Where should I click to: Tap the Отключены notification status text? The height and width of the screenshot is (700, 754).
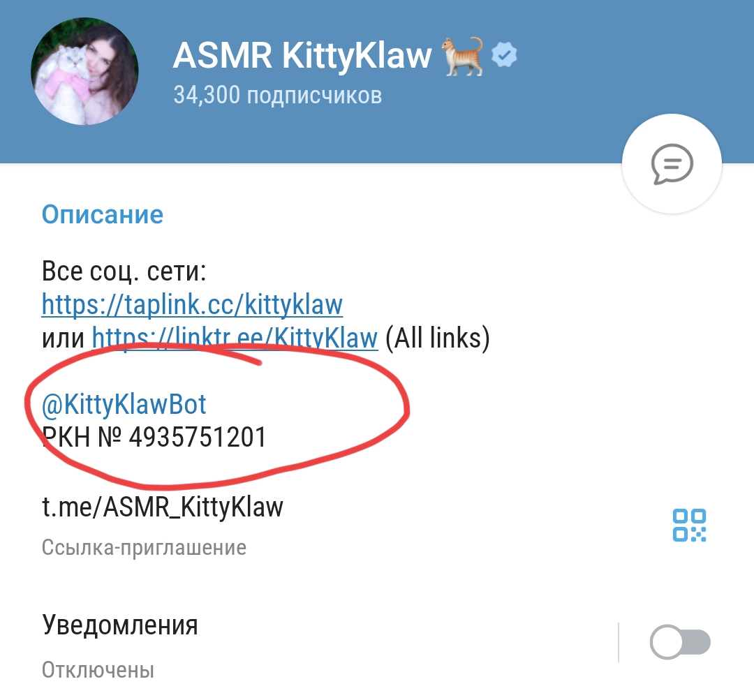click(98, 670)
